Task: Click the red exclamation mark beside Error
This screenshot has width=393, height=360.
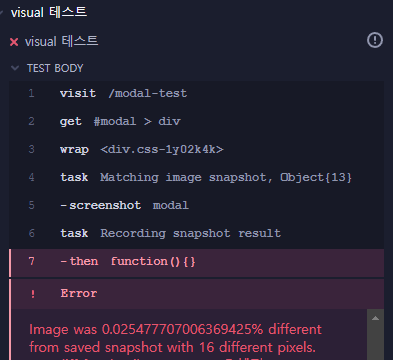Action: 33,294
